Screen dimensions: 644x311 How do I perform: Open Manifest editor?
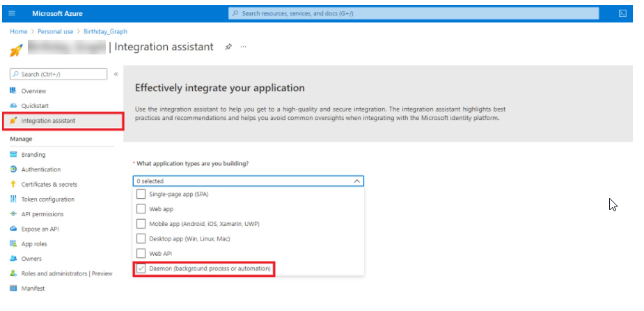pos(33,289)
